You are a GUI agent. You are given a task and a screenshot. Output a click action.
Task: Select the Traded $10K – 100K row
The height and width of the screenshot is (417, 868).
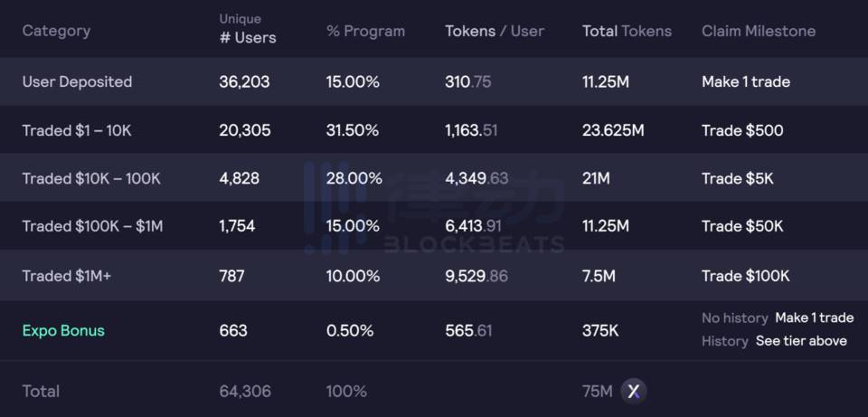(434, 178)
